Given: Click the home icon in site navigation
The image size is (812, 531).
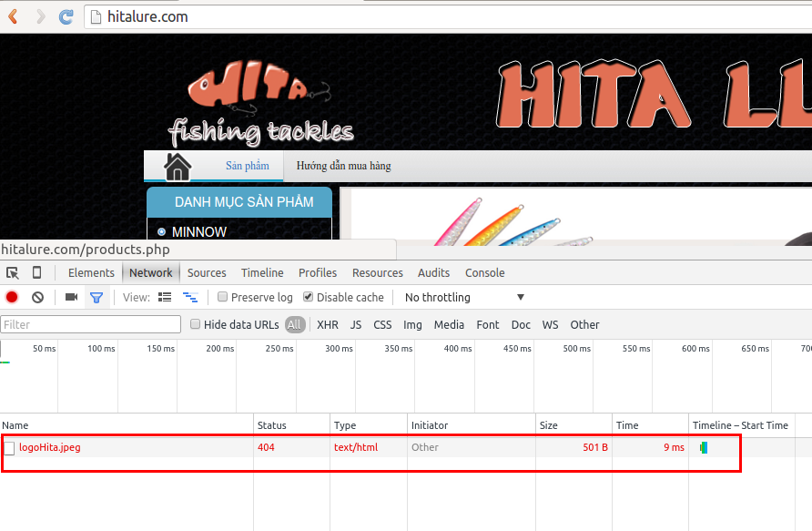Looking at the screenshot, I should click(178, 167).
